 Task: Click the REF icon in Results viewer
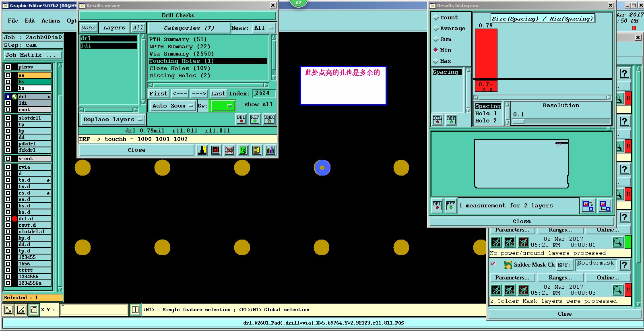coord(255,119)
